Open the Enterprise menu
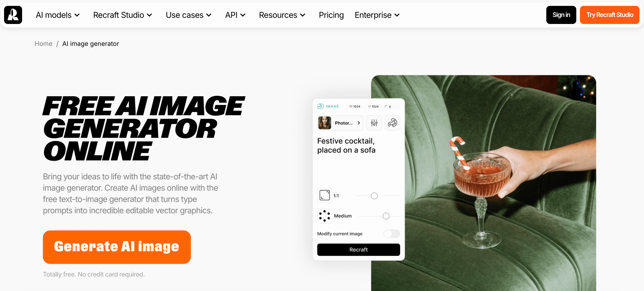The height and width of the screenshot is (291, 644). click(x=377, y=15)
